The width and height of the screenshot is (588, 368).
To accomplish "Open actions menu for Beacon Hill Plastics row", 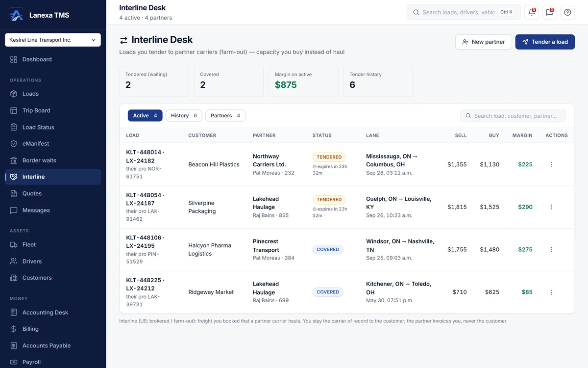I will (551, 164).
